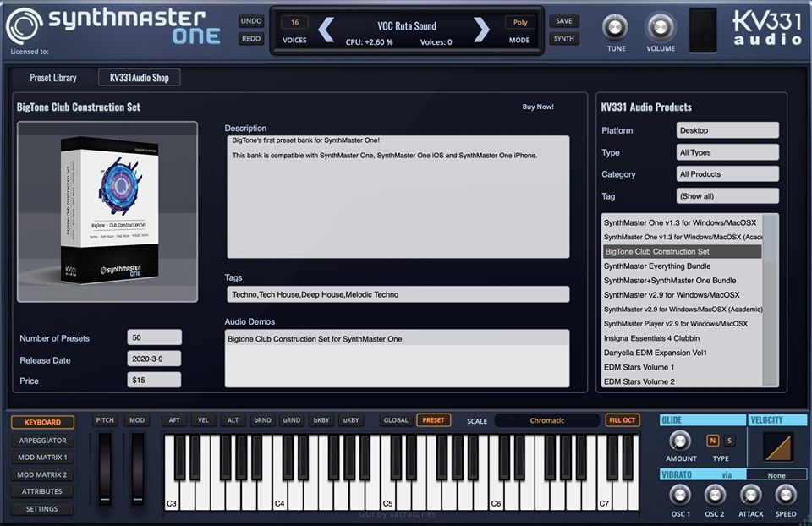
Task: Select SynthMaster Everything Bundle in product list
Action: pyautogui.click(x=682, y=266)
